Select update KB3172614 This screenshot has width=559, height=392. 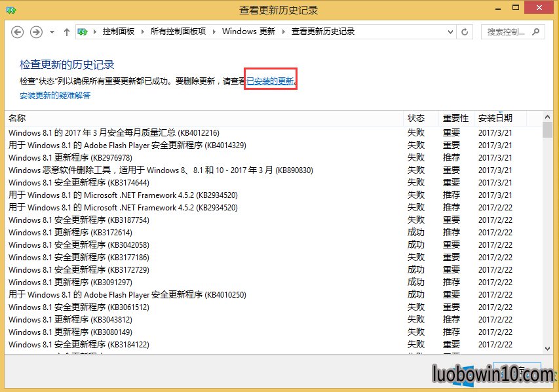(273, 233)
